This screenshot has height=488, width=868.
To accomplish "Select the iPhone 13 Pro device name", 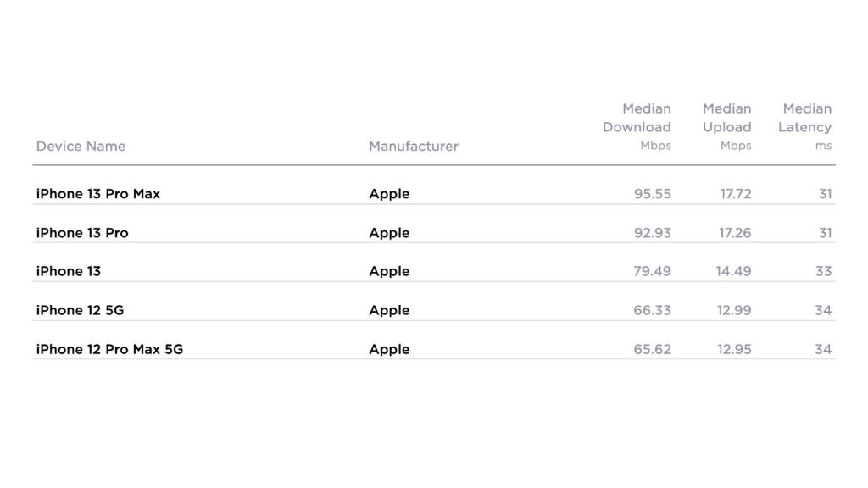I will [82, 232].
